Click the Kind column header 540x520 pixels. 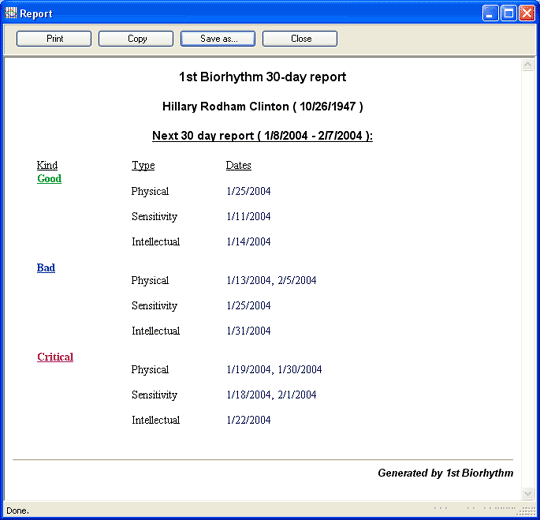tap(47, 165)
